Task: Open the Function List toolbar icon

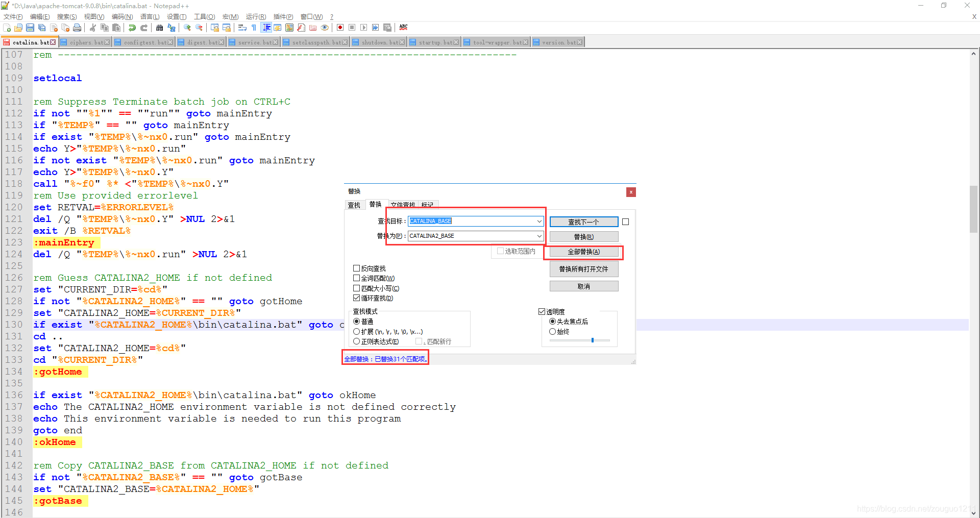Action: (301, 28)
